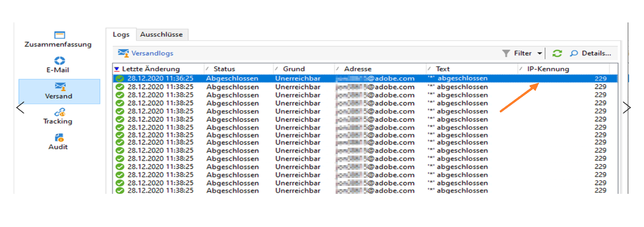Select the 28.12.2020 11:36:25 date cell
Image resolution: width=644 pixels, height=227 pixels.
pos(160,78)
